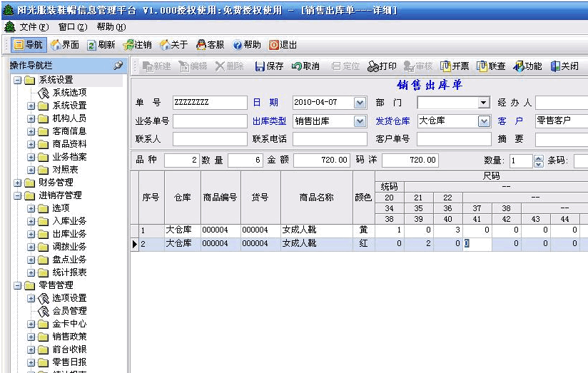This screenshot has width=588, height=373.
Task: Expand the 财务管理 tree node
Action: pyautogui.click(x=18, y=183)
